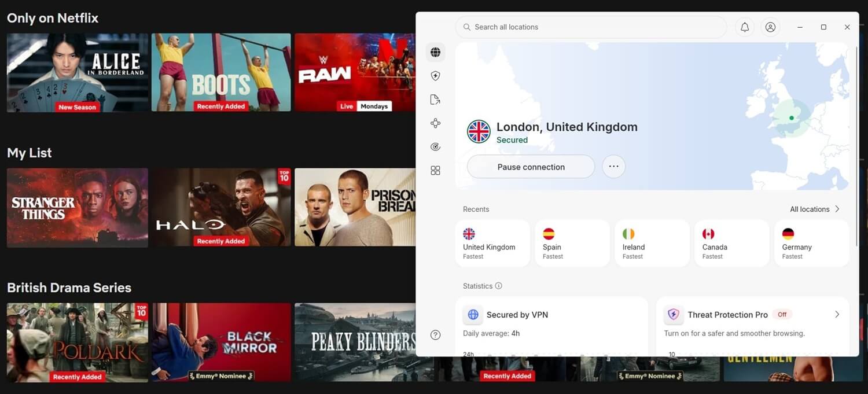Screen dimensions: 868x394
Task: Click the Statistics info icon
Action: (x=498, y=286)
